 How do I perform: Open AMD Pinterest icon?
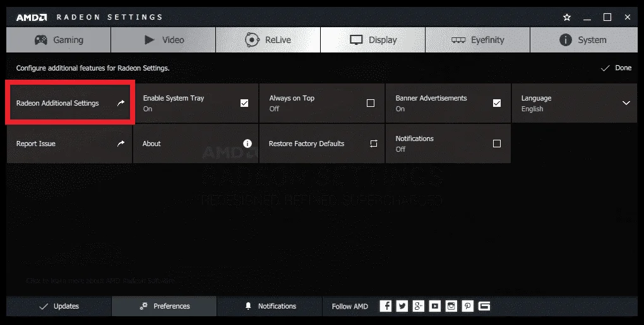(x=468, y=305)
